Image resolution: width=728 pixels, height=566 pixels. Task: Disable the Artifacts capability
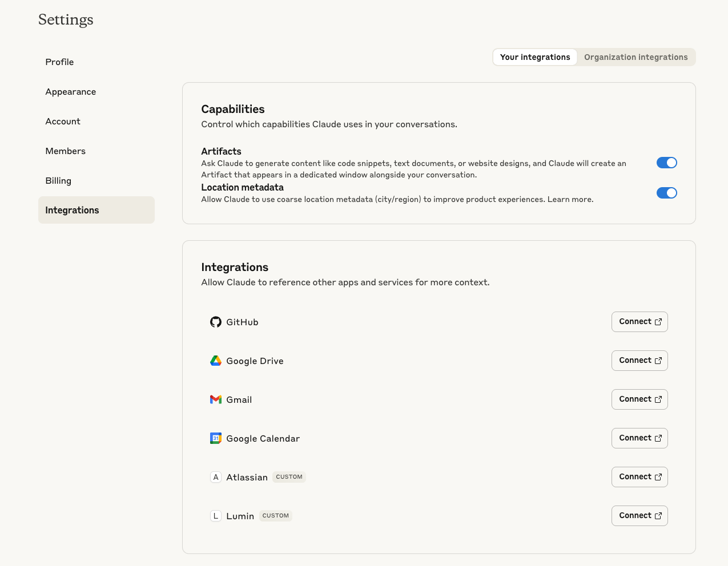pos(666,162)
